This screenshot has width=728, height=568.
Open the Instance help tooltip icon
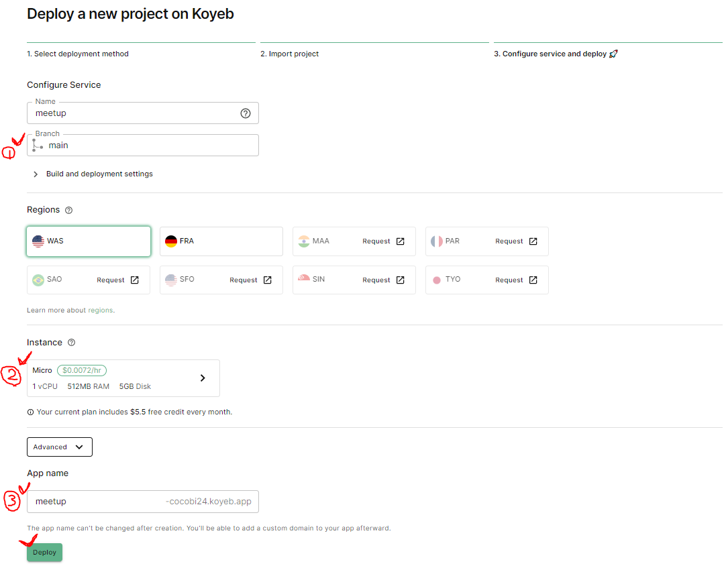(72, 343)
